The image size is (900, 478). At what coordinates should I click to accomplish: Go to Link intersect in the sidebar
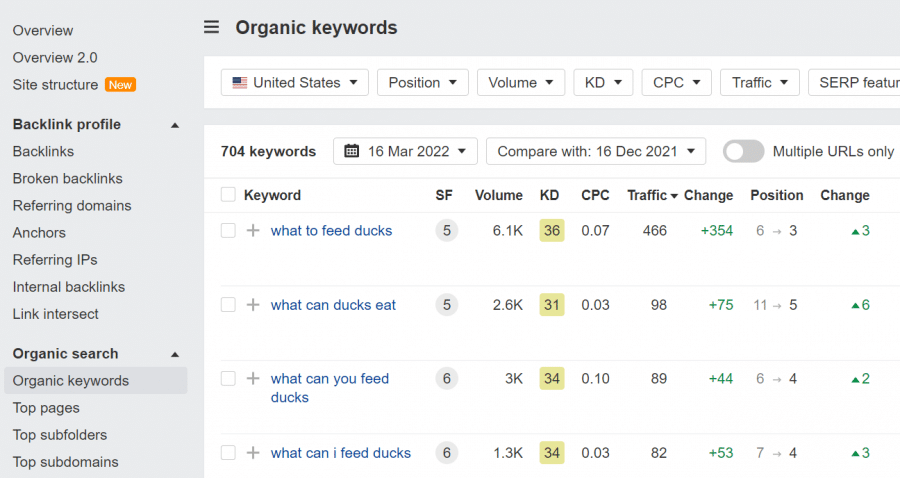56,314
